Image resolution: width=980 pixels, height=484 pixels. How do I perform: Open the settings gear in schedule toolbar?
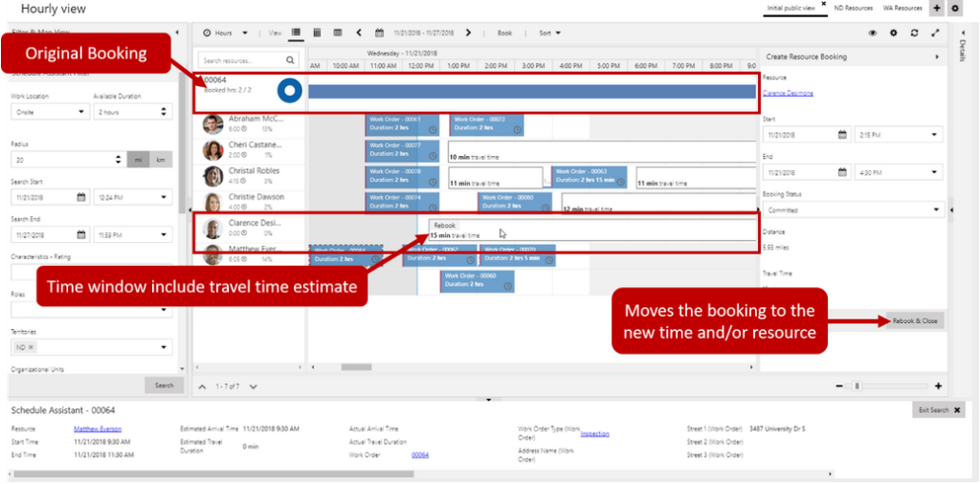[x=894, y=33]
